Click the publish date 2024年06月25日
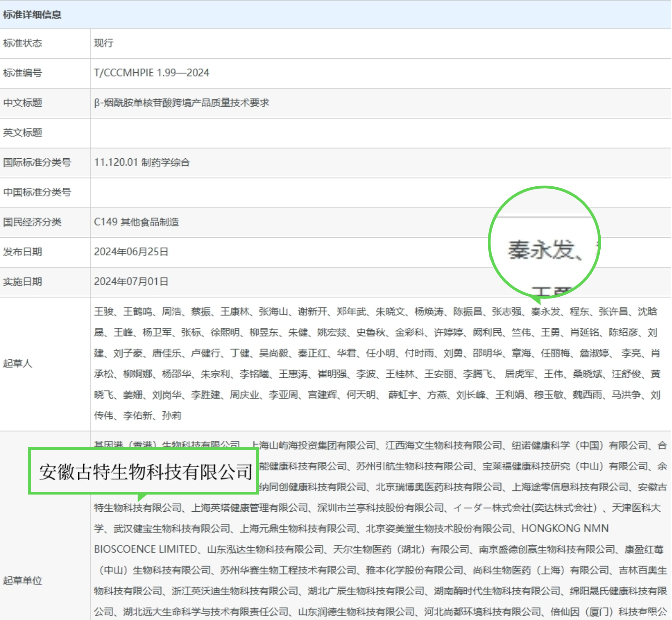This screenshot has width=672, height=620. click(131, 252)
